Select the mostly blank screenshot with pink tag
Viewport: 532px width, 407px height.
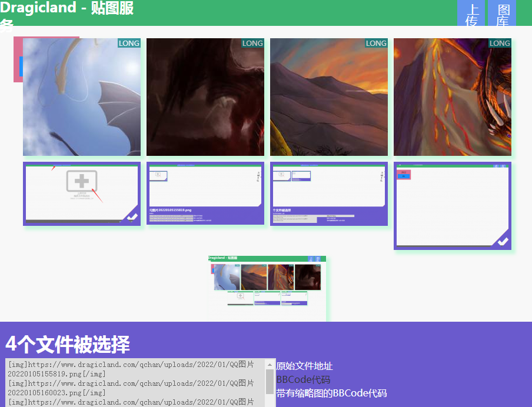point(453,206)
